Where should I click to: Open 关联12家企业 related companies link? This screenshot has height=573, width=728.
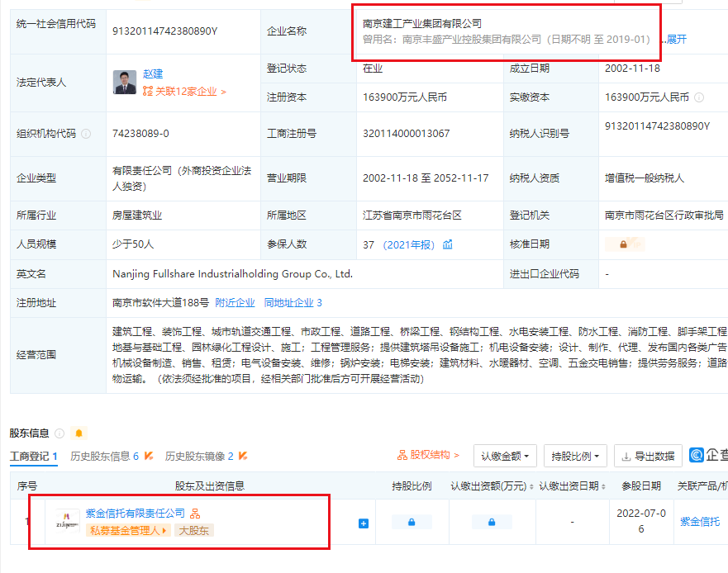190,92
